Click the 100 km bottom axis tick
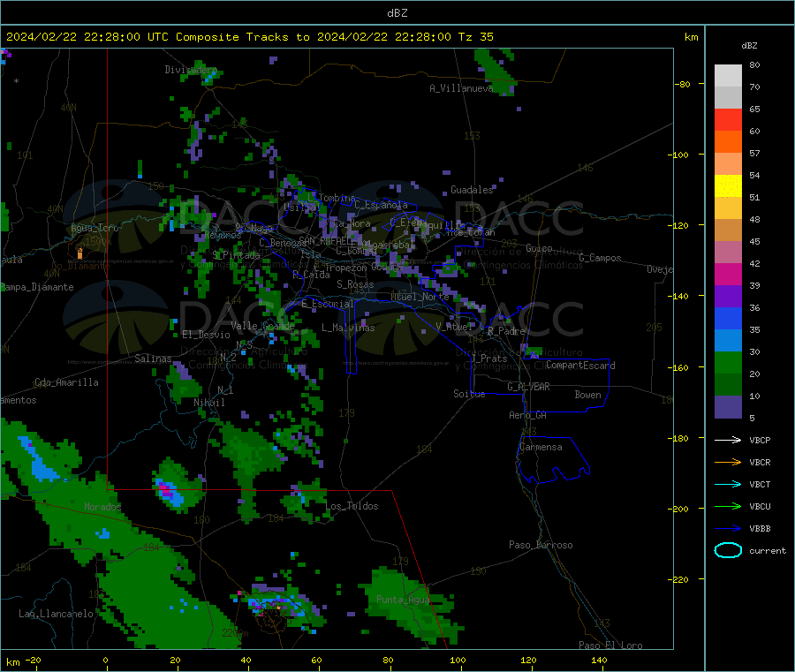Viewport: 795px width, 672px height. click(458, 660)
